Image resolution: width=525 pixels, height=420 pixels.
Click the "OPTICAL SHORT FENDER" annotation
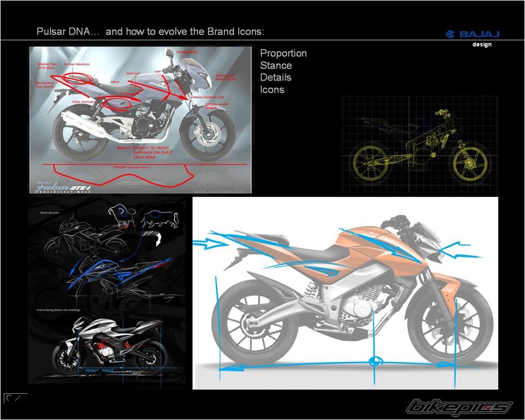[217, 106]
